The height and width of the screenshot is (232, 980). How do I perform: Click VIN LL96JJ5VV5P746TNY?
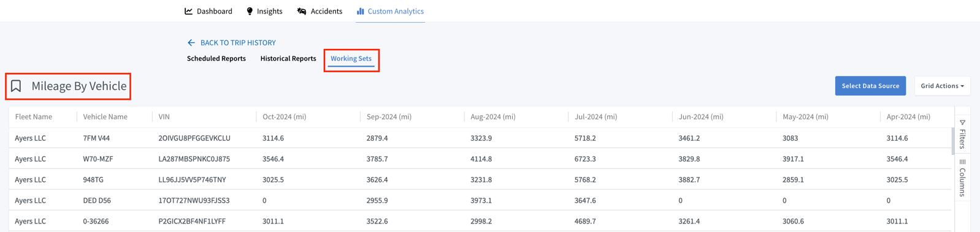(x=192, y=180)
